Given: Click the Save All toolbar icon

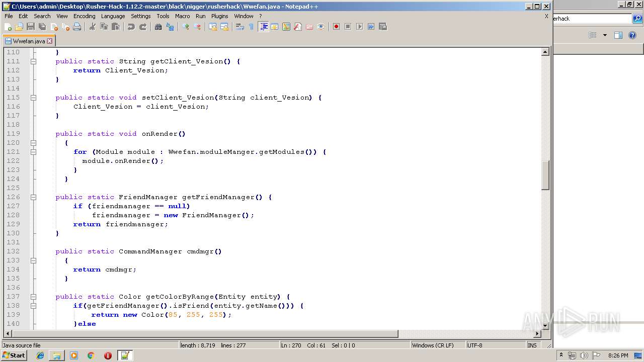Looking at the screenshot, I should (x=42, y=27).
